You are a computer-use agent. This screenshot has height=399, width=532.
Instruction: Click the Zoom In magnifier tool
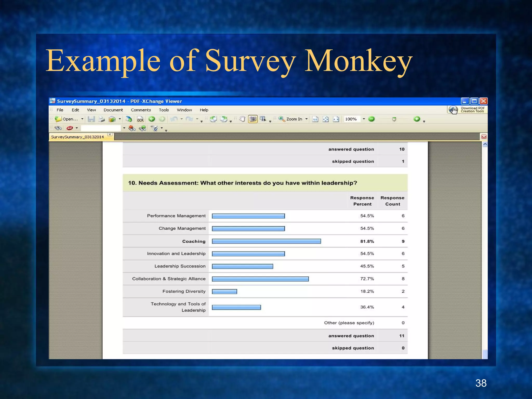(x=290, y=119)
